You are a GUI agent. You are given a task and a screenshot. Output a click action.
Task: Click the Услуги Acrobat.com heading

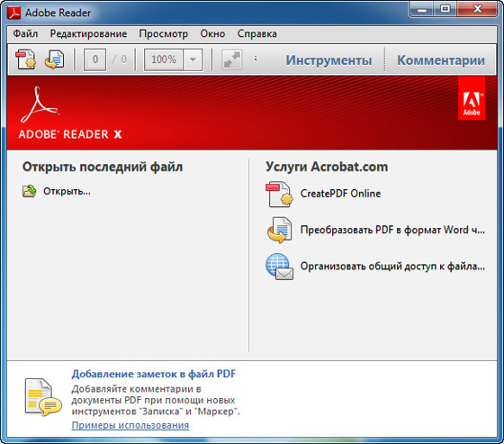click(327, 167)
